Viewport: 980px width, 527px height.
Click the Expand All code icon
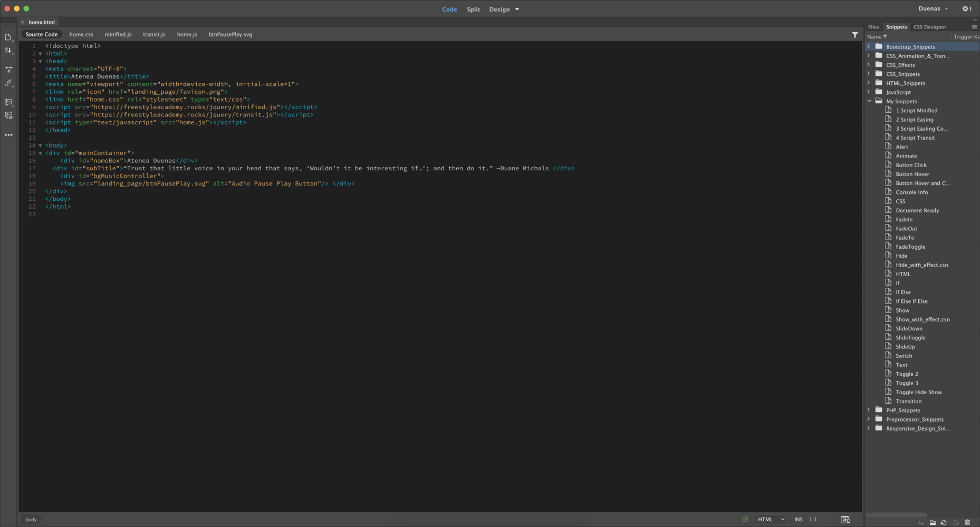click(x=8, y=70)
